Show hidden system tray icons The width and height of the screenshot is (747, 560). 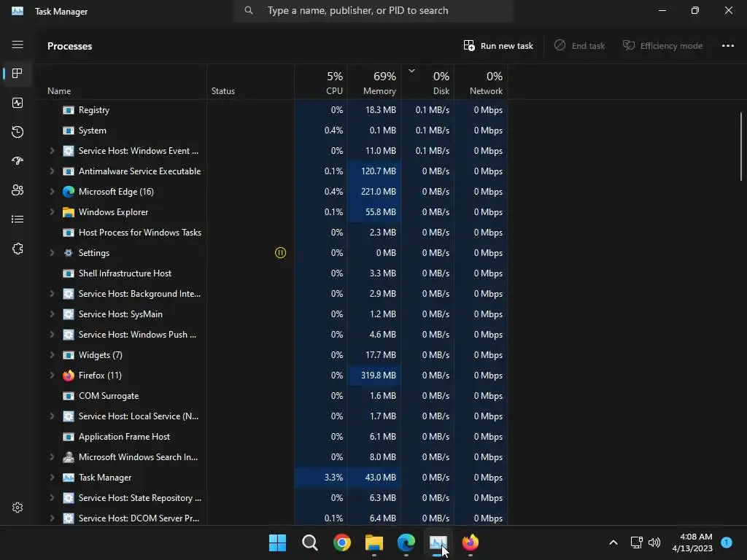[x=614, y=542]
